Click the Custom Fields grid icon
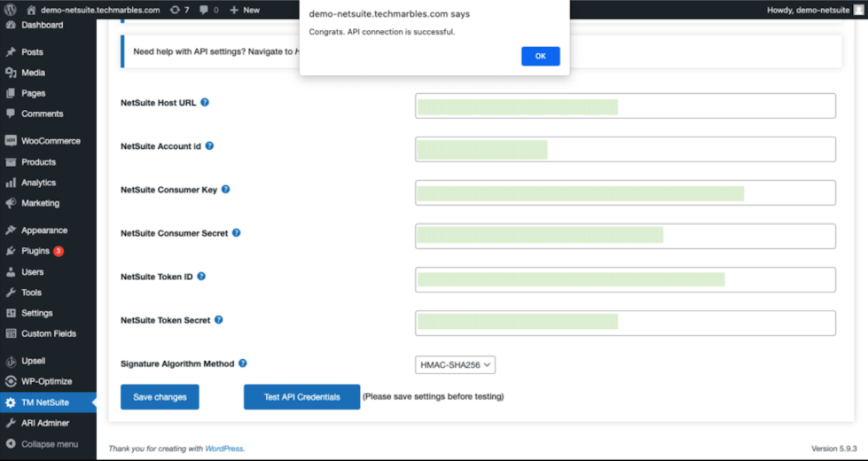Screen dimensions: 868x461 click(x=11, y=333)
